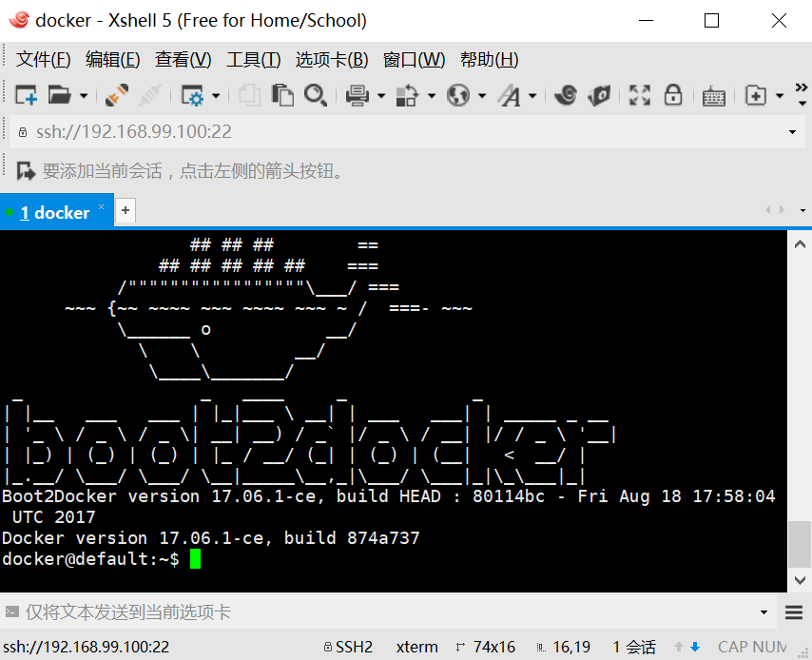The width and height of the screenshot is (812, 660).
Task: Click the globe Encoding icon
Action: pos(457,95)
